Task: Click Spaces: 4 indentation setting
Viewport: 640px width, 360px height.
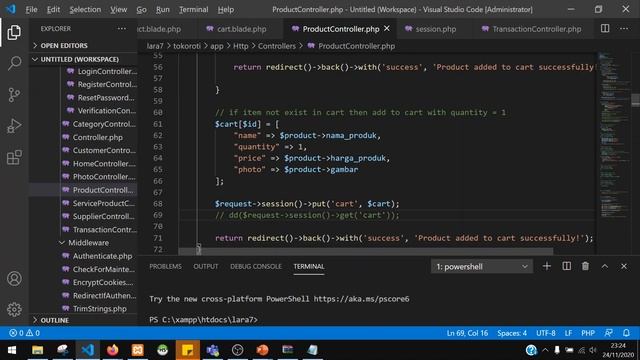Action: [x=512, y=333]
